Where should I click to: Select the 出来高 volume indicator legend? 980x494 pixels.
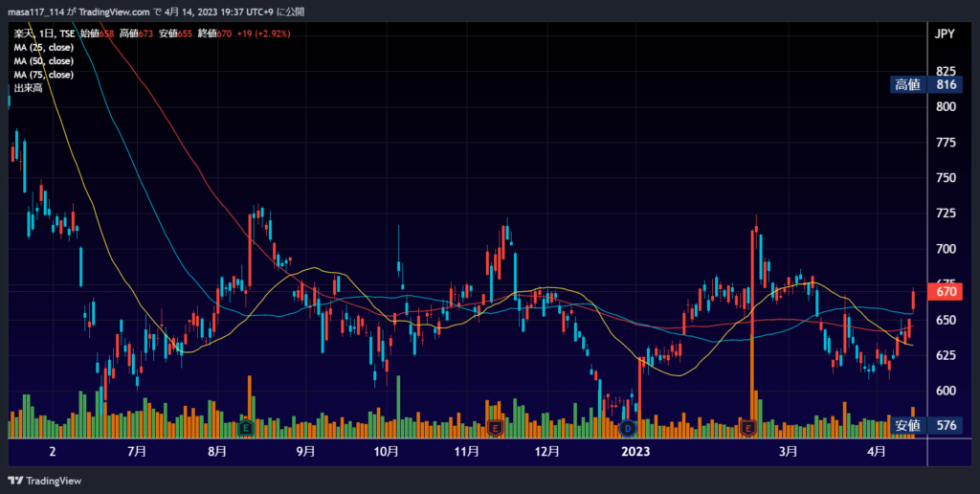click(x=28, y=88)
